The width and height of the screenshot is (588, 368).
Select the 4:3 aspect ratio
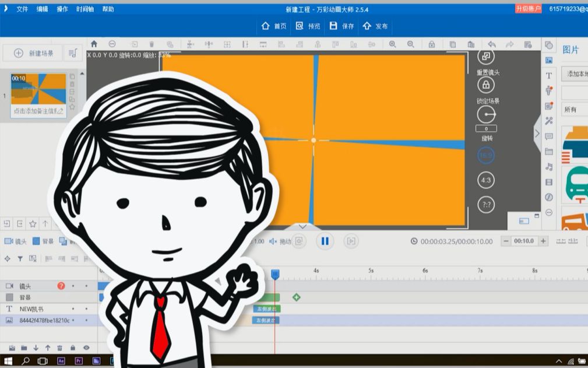[486, 180]
